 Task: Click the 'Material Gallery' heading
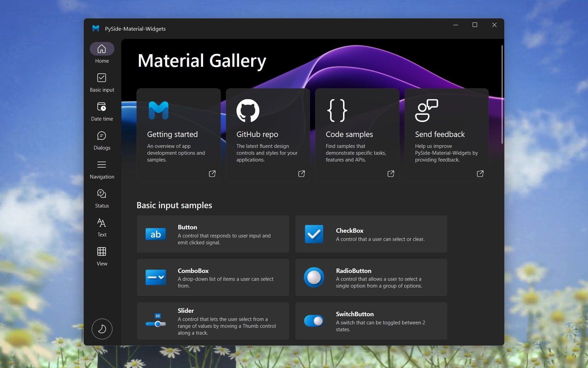click(202, 61)
